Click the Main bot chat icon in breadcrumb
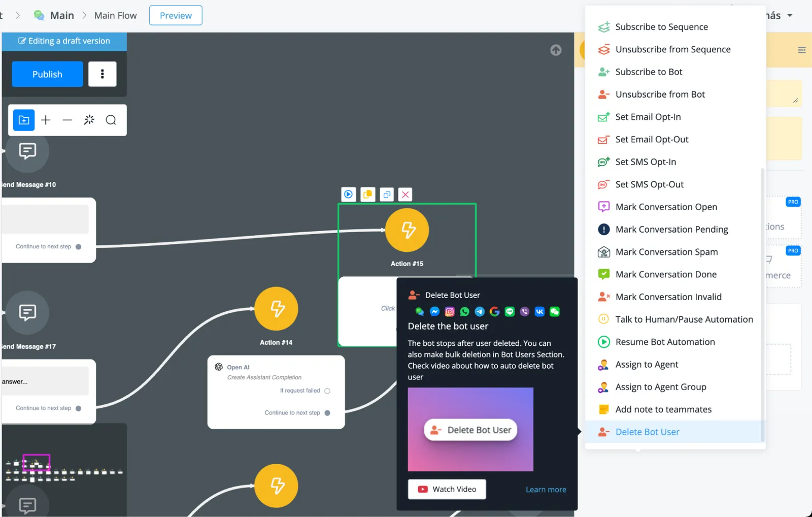The image size is (812, 517). click(39, 15)
